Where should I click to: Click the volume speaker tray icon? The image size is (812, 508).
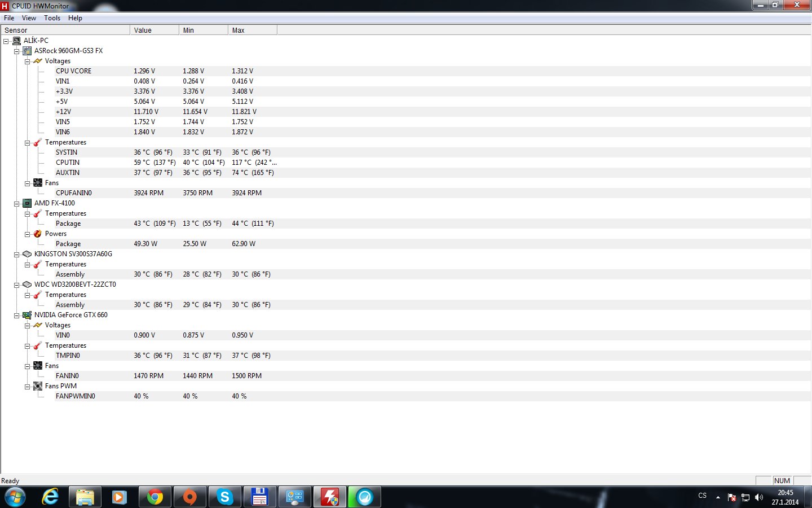(759, 497)
